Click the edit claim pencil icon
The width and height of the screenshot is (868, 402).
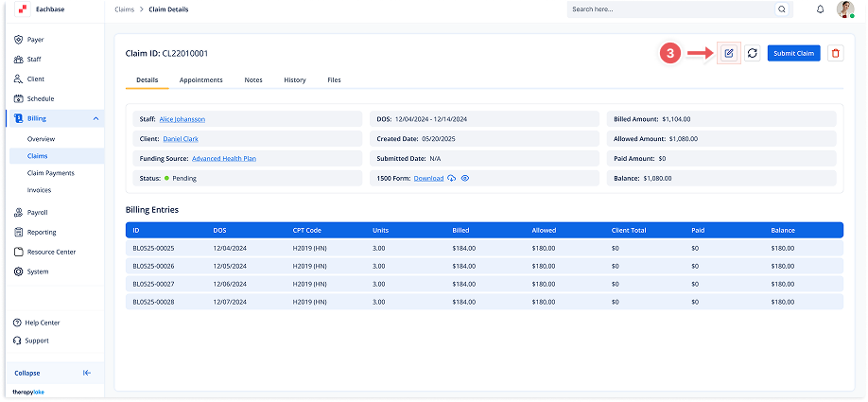[728, 54]
